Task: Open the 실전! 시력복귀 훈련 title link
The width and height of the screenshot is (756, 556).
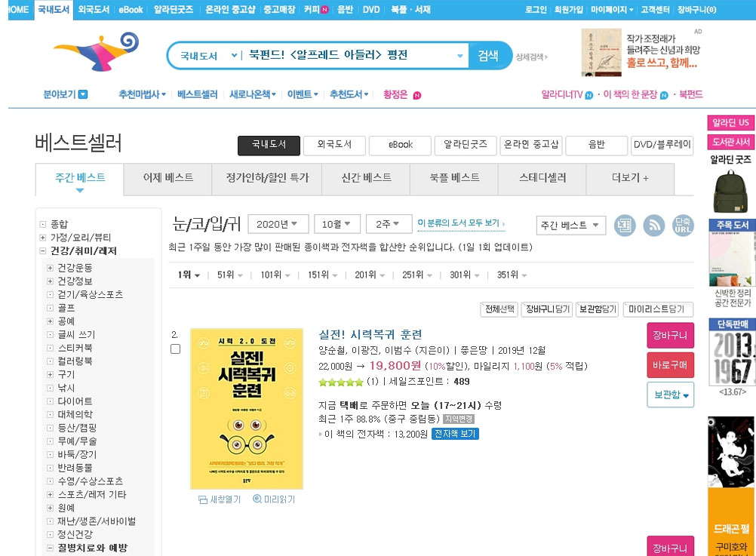Action: pyautogui.click(x=370, y=334)
